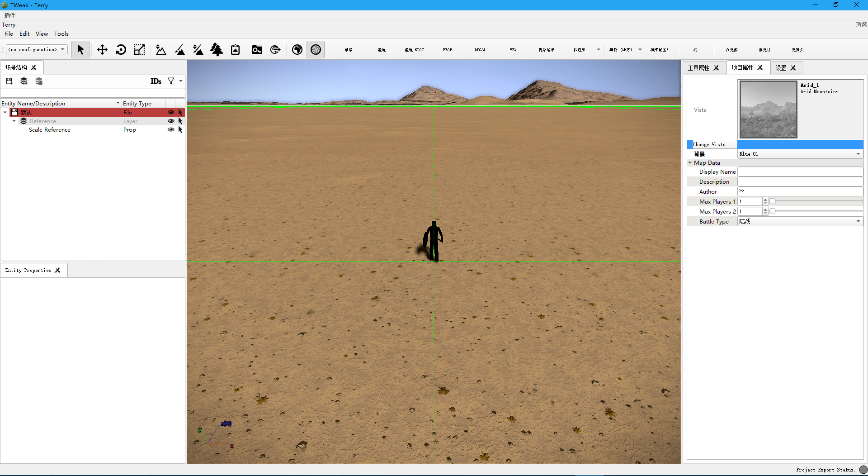Collapse the Map Data section

690,163
